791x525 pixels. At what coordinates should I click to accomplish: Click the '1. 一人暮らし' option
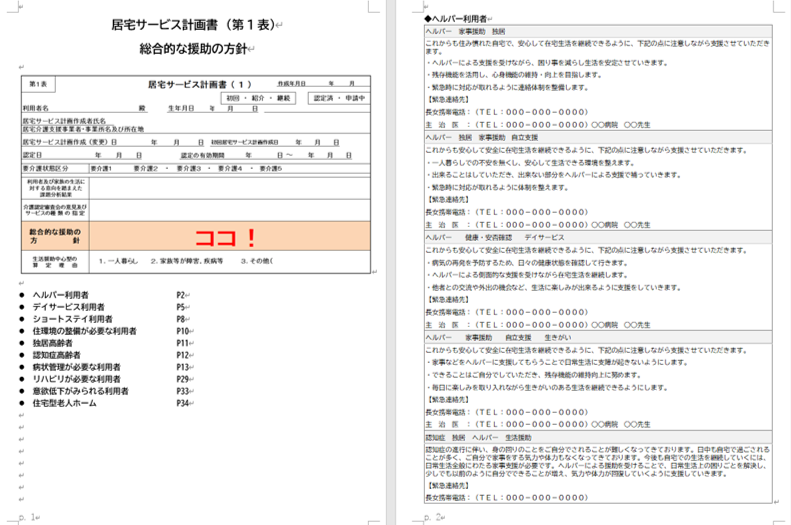(x=118, y=261)
